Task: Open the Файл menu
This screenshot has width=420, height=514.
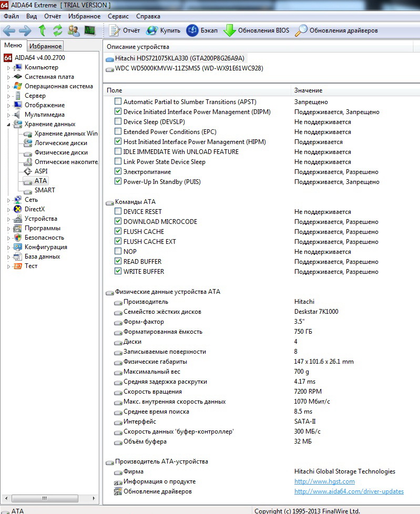Action: tap(11, 16)
